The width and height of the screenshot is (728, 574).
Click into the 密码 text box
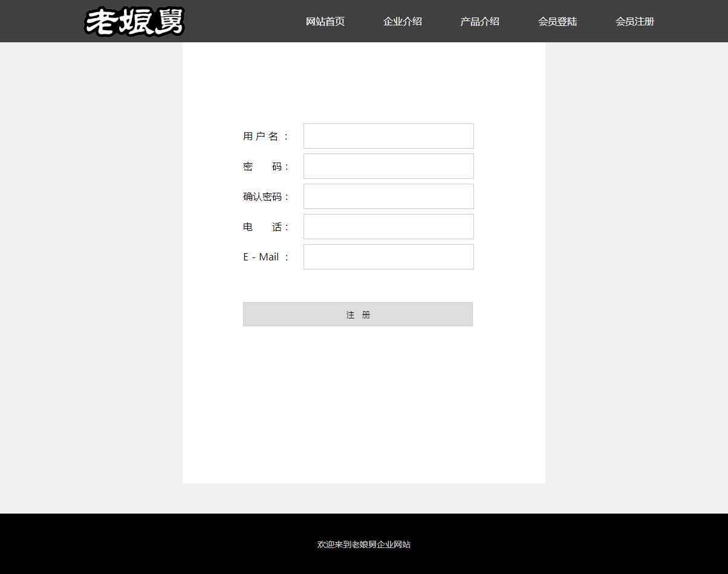click(388, 166)
